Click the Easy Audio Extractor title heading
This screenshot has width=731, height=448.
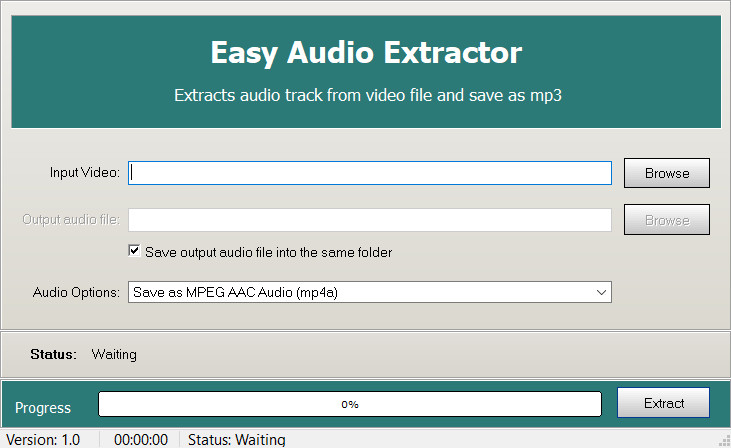tap(366, 52)
